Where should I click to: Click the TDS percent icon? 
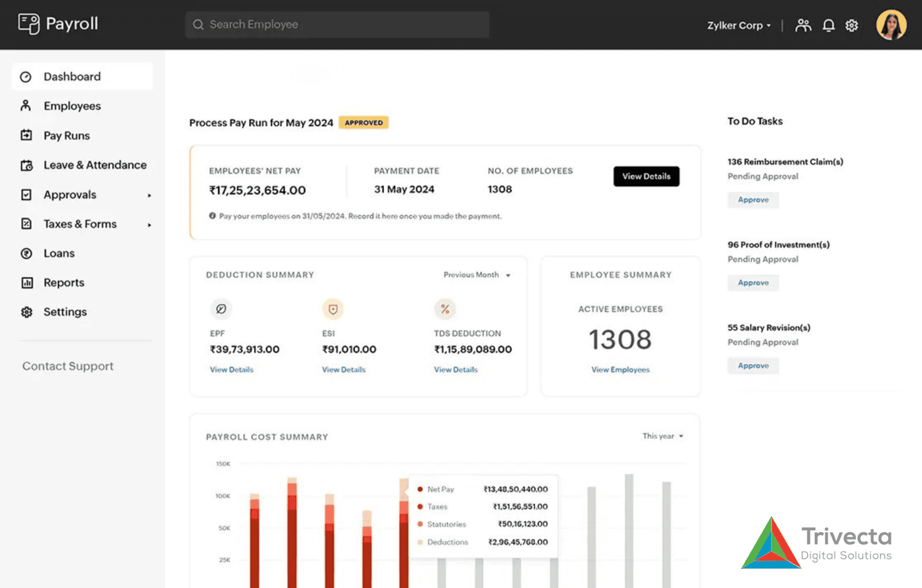[x=445, y=309]
